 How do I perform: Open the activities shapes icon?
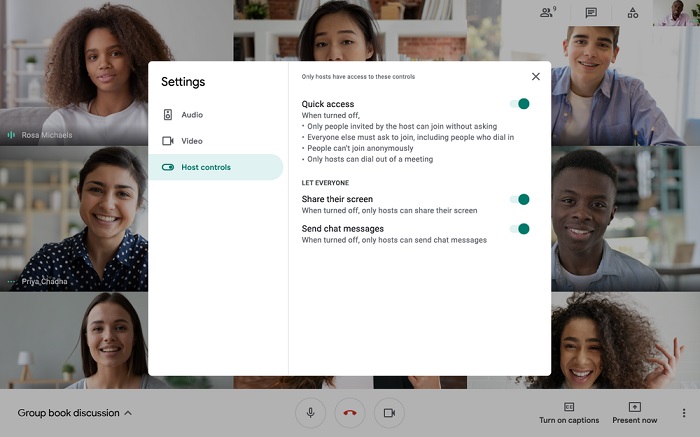pos(633,13)
